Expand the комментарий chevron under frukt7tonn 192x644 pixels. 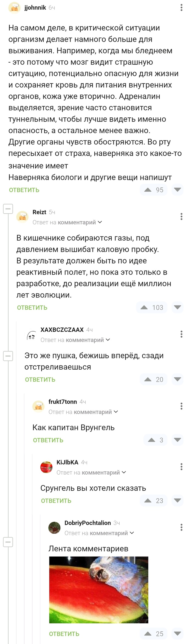click(x=117, y=412)
